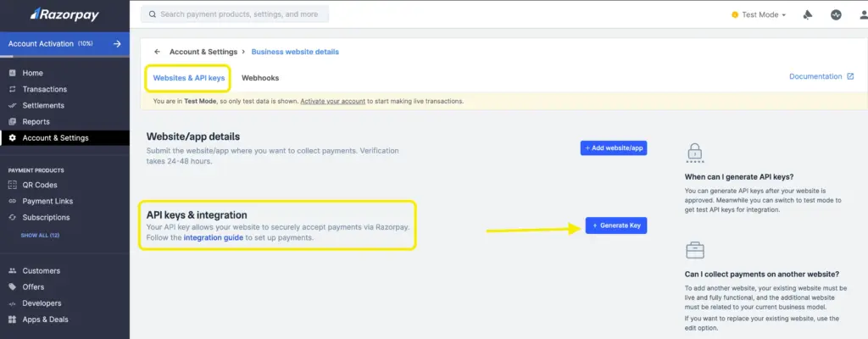The image size is (868, 339).
Task: Click the back arrow beside Account & Settings
Action: [x=157, y=52]
